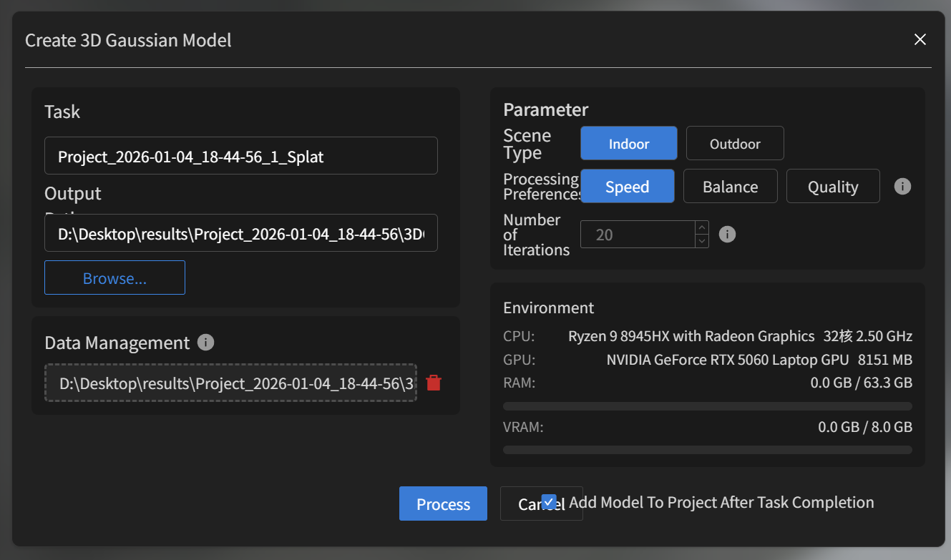The height and width of the screenshot is (560, 951).
Task: Toggle Add Model To Project After Task Completion
Action: coord(550,502)
